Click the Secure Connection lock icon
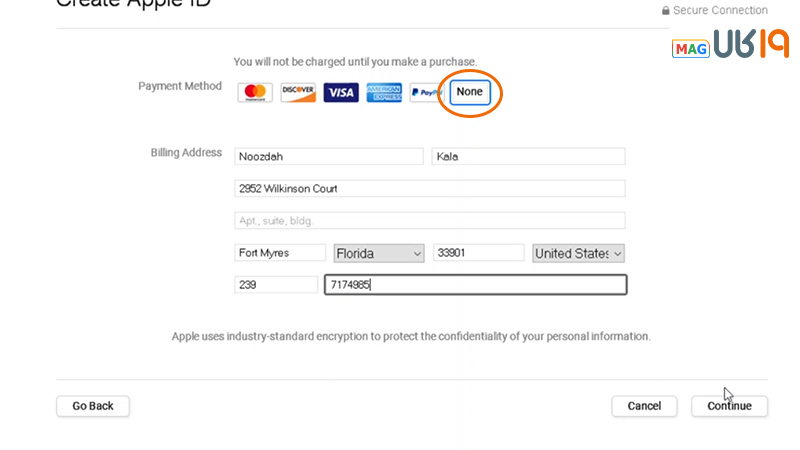Viewport: 800px width, 450px height. pyautogui.click(x=666, y=11)
